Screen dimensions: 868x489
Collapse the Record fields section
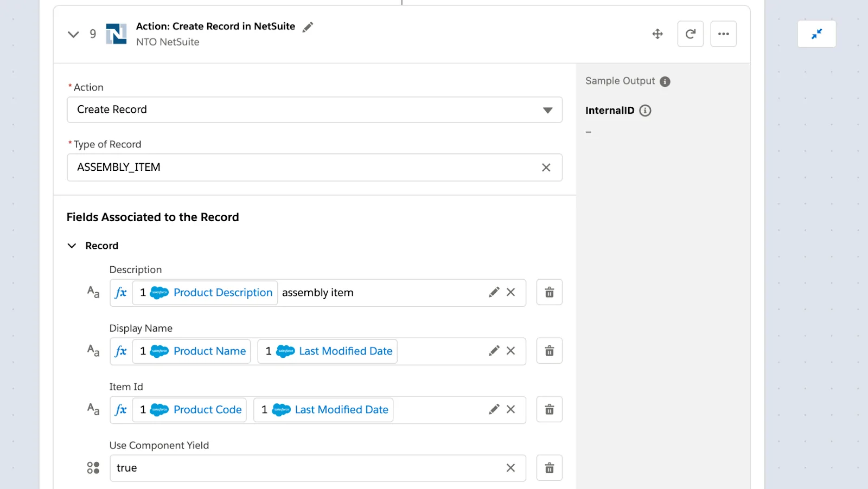tap(72, 245)
